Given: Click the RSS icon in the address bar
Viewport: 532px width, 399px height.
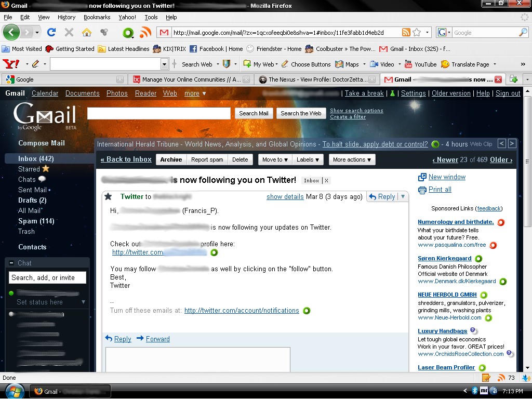Looking at the screenshot, I should [x=406, y=33].
